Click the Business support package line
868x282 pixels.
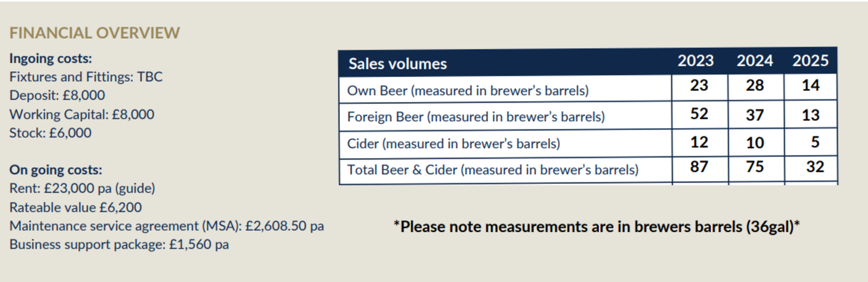click(119, 244)
